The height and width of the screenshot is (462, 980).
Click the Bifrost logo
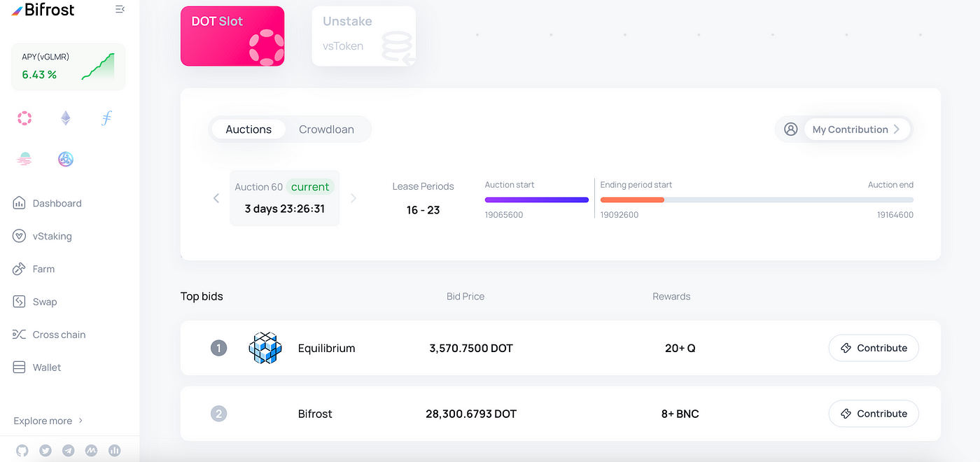tap(43, 10)
